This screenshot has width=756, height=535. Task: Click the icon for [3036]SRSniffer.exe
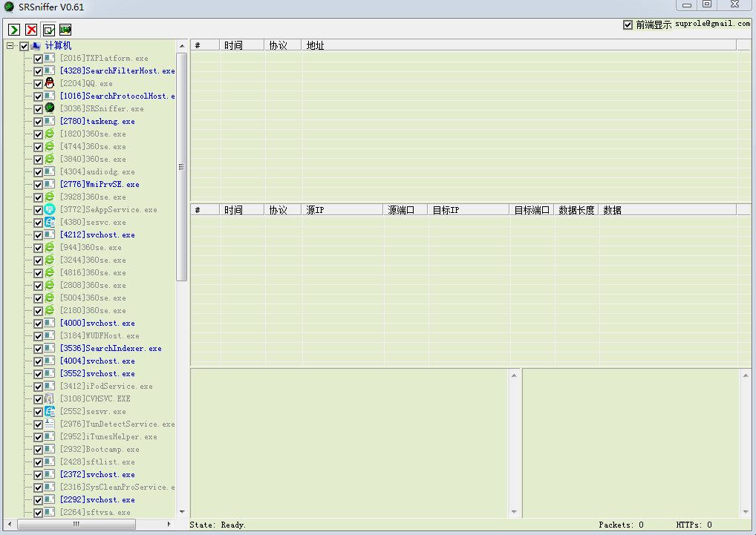pyautogui.click(x=50, y=108)
